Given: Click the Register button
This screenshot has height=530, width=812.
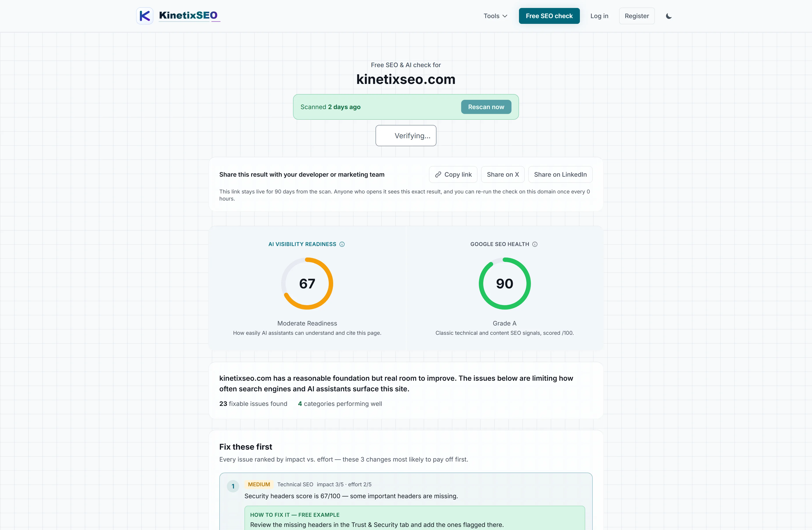Looking at the screenshot, I should point(637,16).
